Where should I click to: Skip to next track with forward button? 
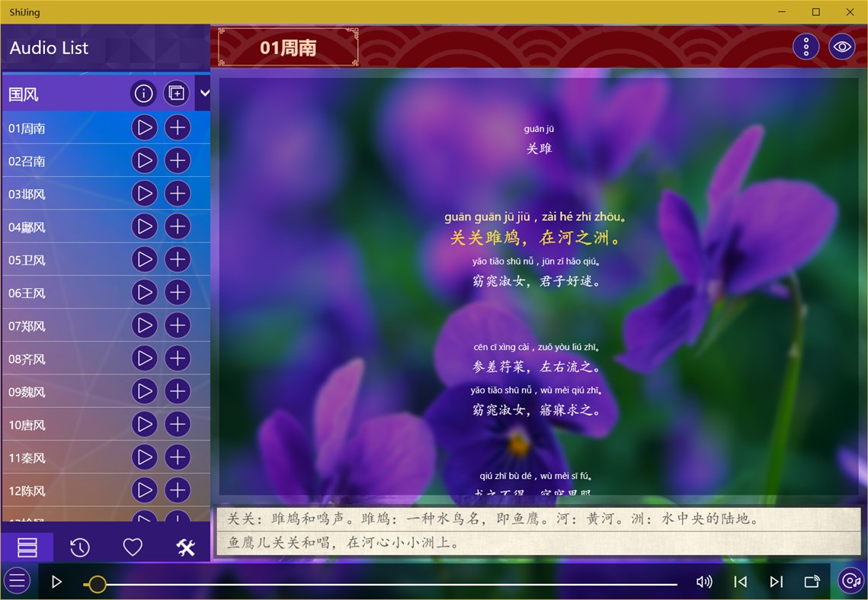[776, 581]
